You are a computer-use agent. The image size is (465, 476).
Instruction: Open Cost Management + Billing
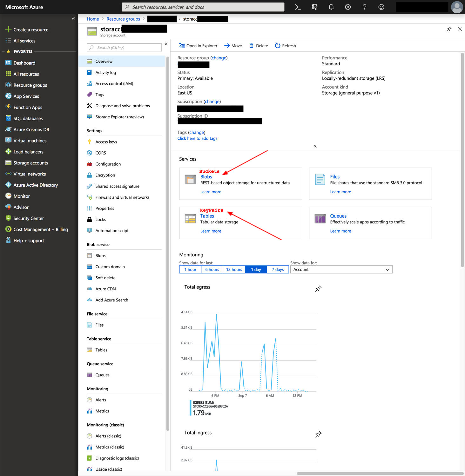41,229
